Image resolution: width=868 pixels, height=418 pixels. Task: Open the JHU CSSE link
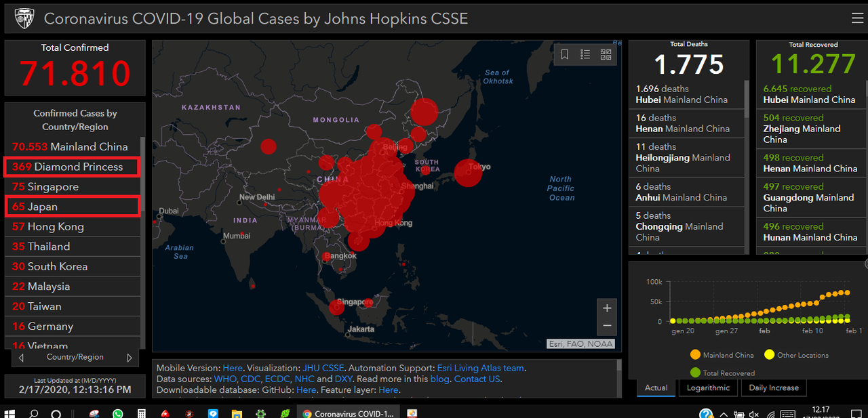click(324, 368)
